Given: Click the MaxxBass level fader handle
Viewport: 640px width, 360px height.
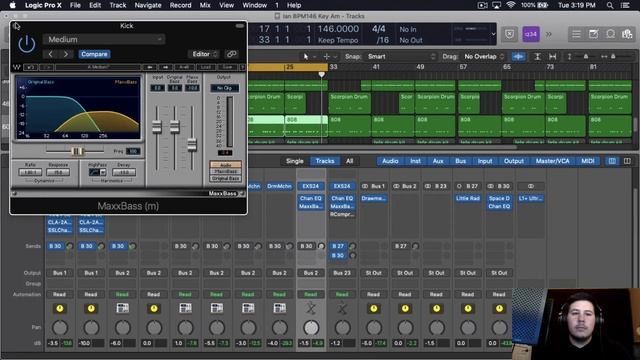Looking at the screenshot, I should (192, 145).
